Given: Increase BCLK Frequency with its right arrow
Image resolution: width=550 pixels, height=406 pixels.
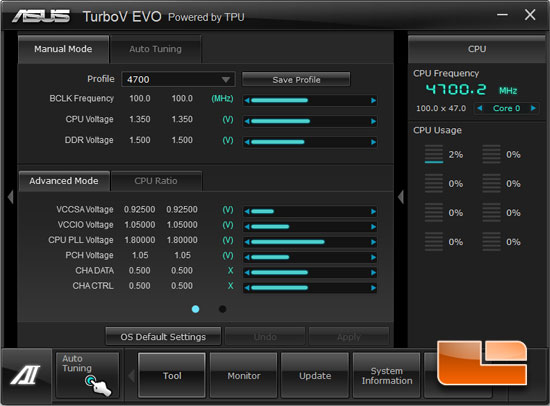Looking at the screenshot, I should (373, 101).
